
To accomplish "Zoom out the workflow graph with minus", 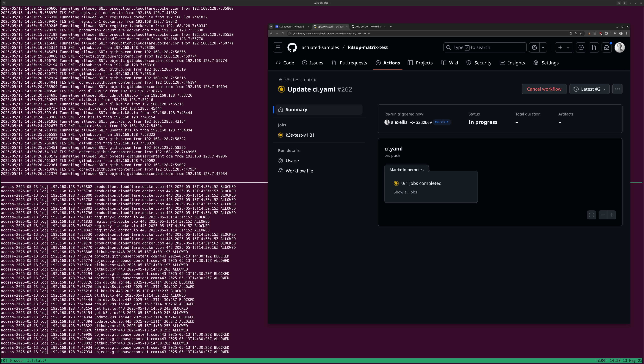I will coord(603,215).
